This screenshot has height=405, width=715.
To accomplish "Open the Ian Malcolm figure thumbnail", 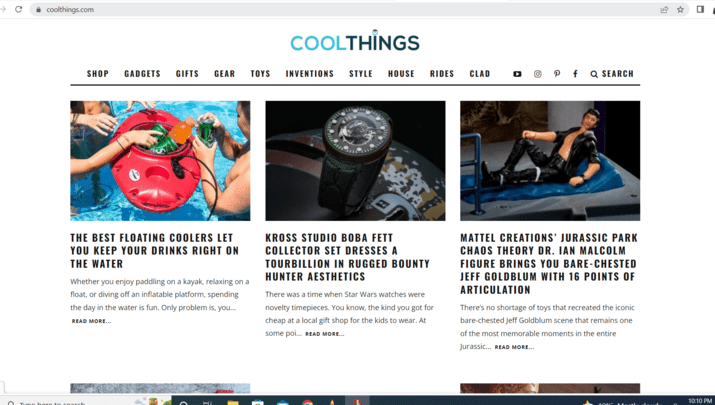I will [550, 161].
